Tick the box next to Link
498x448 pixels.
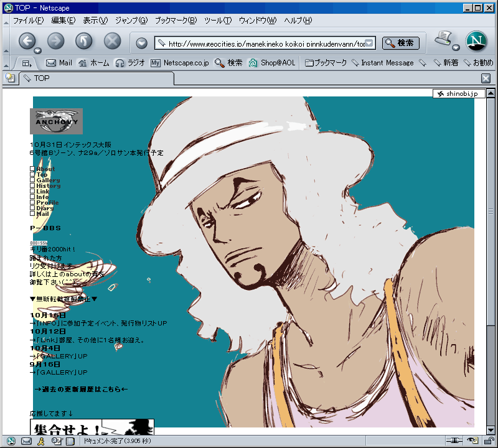[x=32, y=191]
